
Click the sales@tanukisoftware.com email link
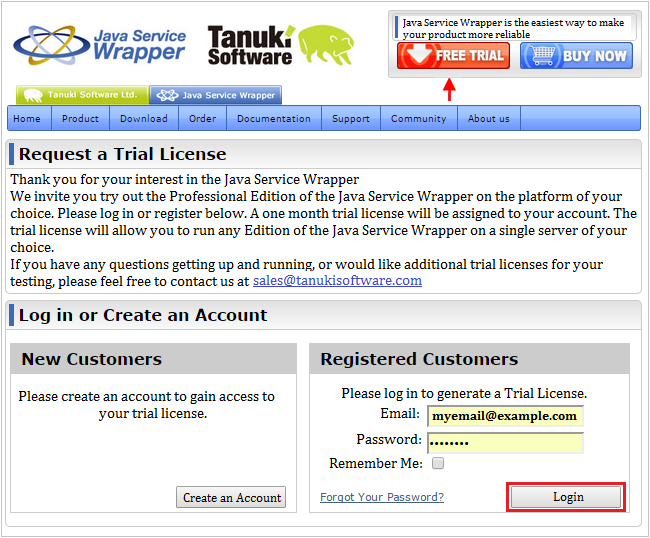click(337, 281)
